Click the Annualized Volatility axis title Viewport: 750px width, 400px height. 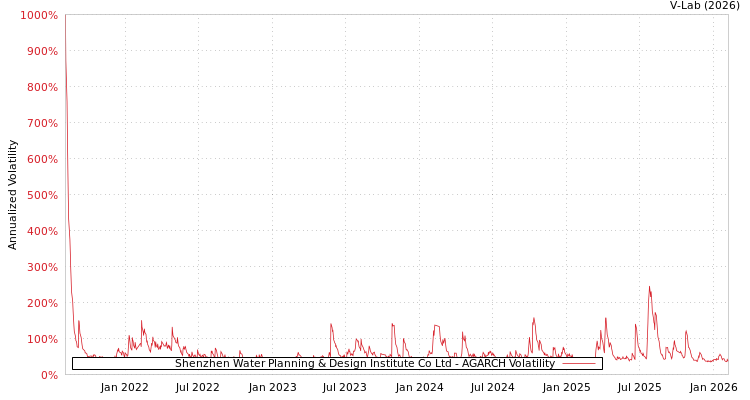coord(12,195)
